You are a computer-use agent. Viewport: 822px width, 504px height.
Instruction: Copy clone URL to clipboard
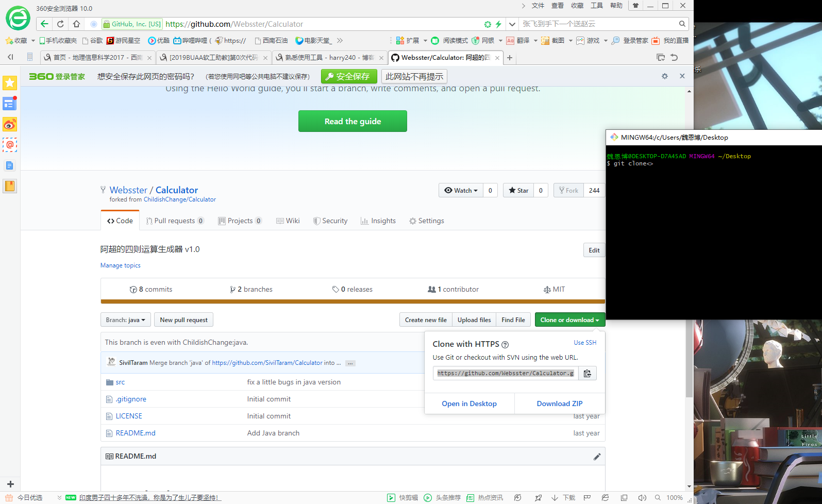(x=587, y=373)
